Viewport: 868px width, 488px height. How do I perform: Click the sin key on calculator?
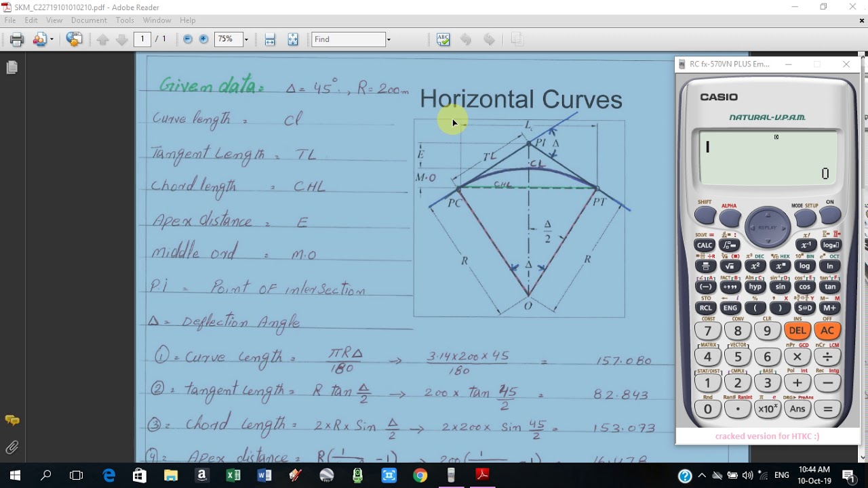[780, 287]
